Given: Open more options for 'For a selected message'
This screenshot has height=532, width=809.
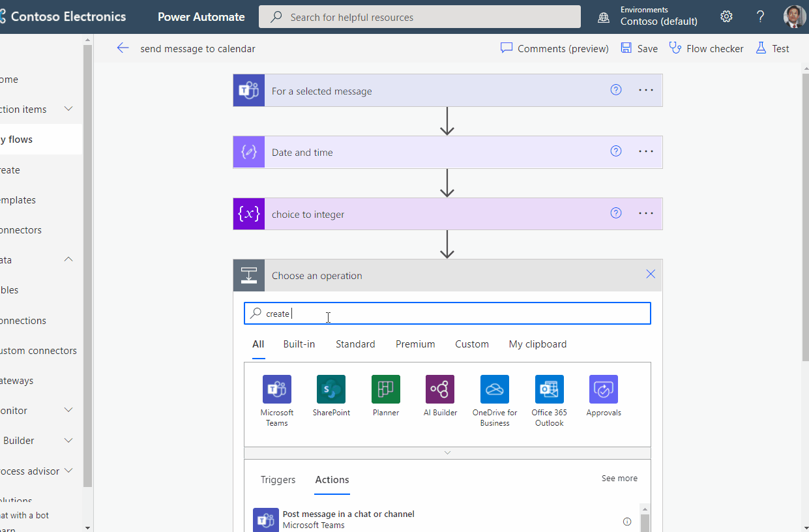Looking at the screenshot, I should (646, 90).
